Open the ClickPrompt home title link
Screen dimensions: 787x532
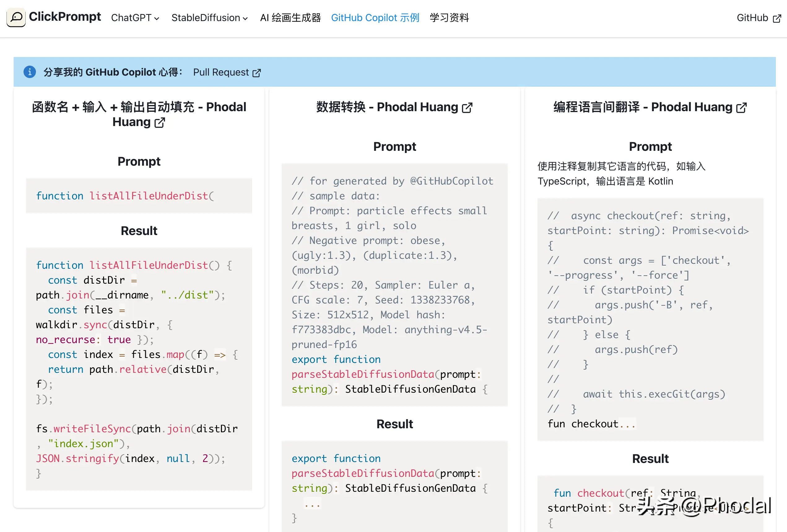click(x=65, y=17)
